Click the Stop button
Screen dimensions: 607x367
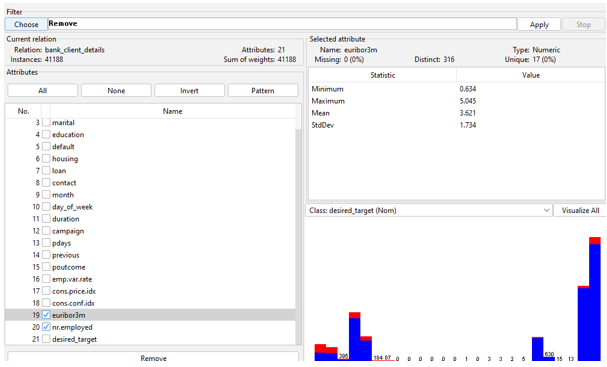pos(583,24)
